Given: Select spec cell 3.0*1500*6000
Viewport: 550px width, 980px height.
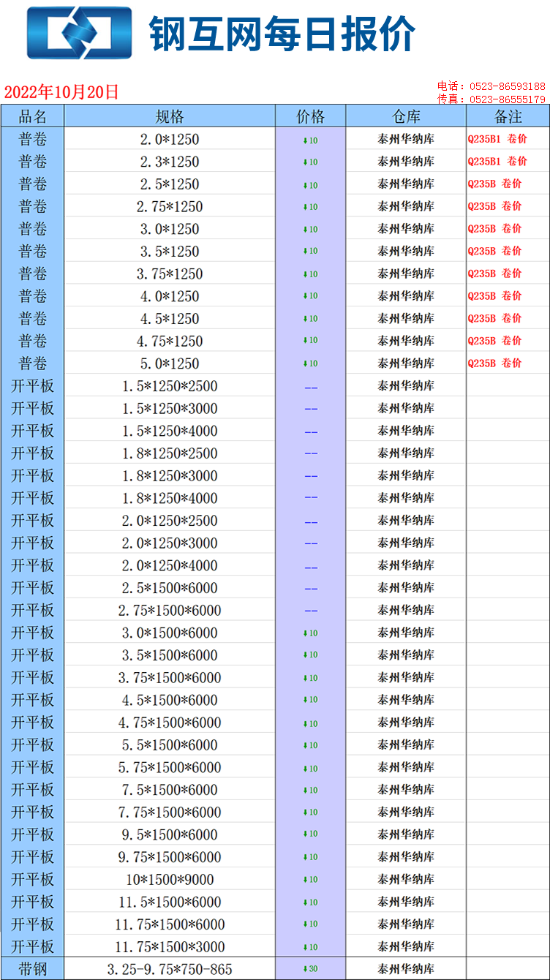Looking at the screenshot, I should coord(170,633).
